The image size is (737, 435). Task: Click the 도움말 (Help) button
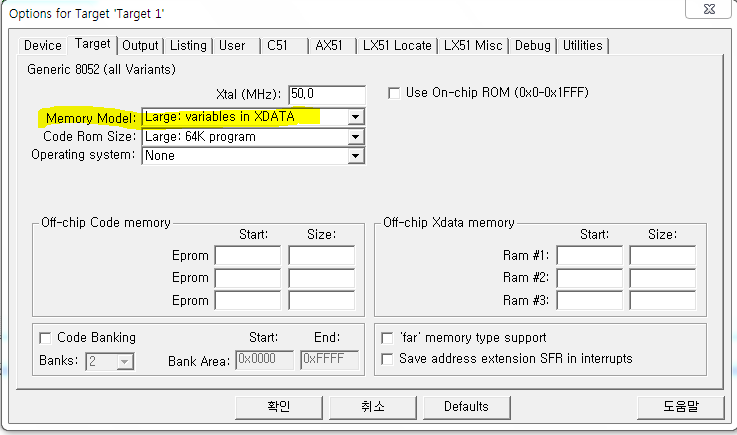click(681, 407)
